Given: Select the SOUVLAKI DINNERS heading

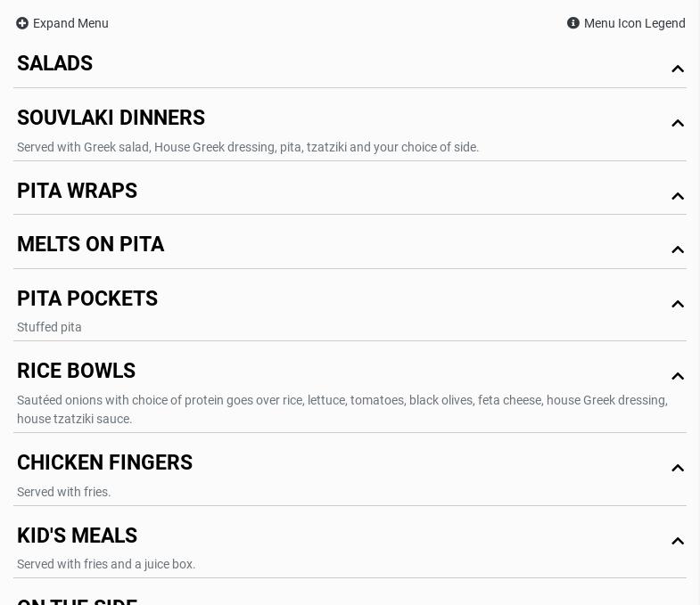Looking at the screenshot, I should click(x=111, y=119).
